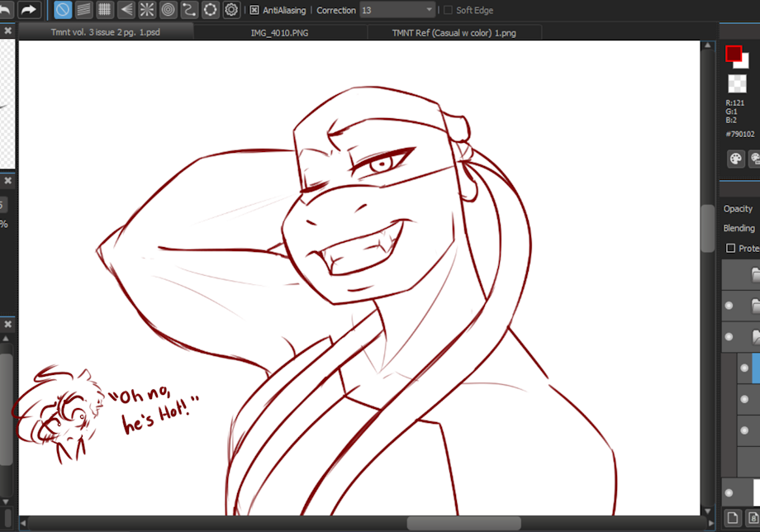Click the dark red foreground color swatch
This screenshot has width=760, height=532.
pyautogui.click(x=733, y=54)
